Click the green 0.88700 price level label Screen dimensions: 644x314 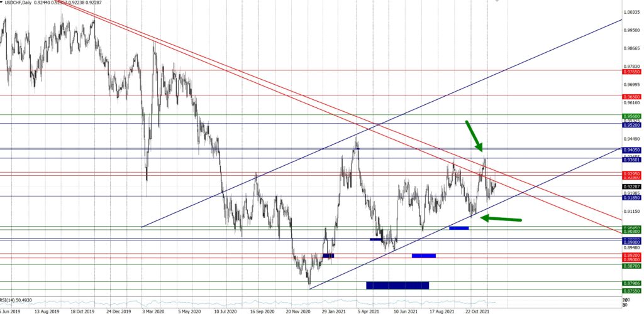(631, 266)
